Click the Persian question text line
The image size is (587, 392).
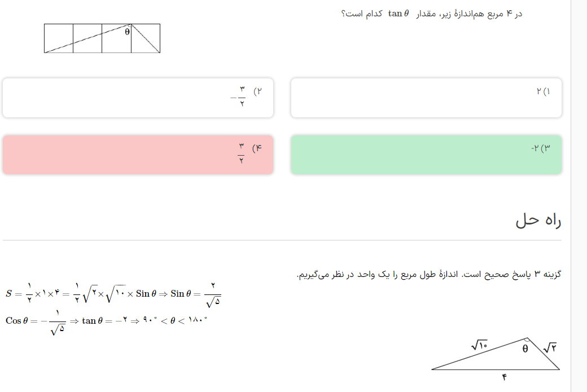click(x=432, y=14)
